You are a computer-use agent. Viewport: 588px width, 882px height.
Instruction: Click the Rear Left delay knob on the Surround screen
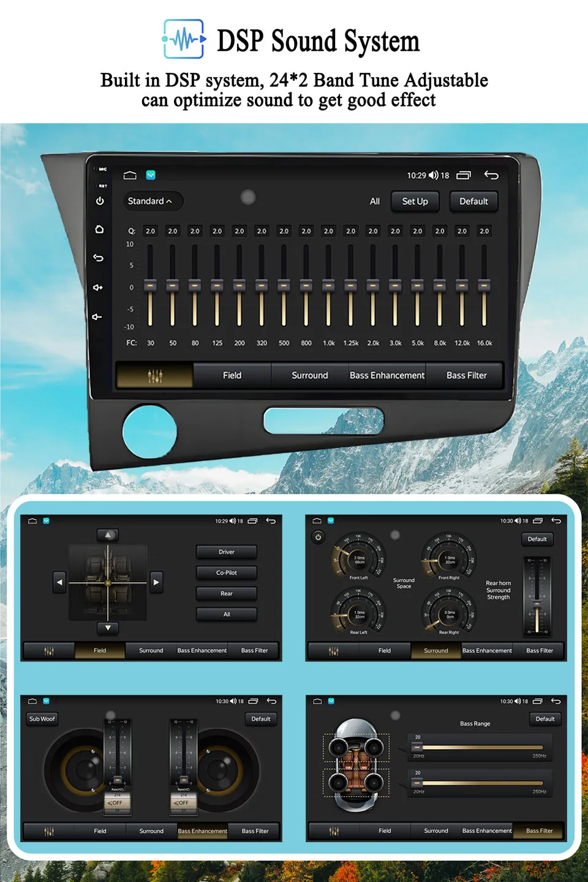click(x=359, y=612)
